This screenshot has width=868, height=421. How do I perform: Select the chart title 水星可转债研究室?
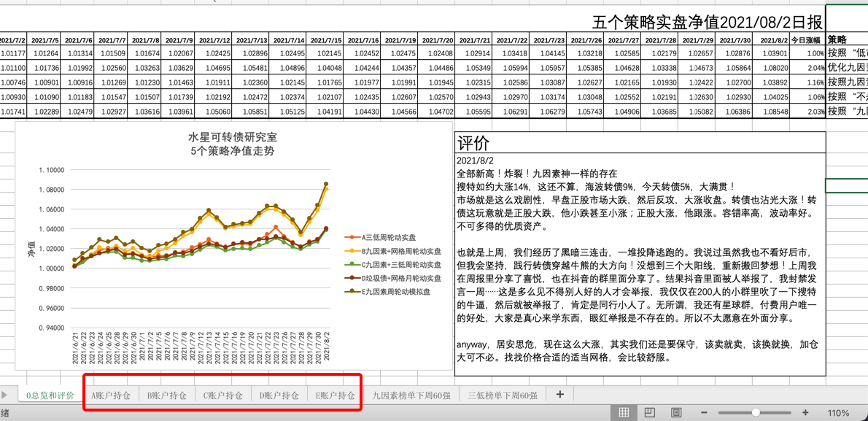click(x=233, y=137)
